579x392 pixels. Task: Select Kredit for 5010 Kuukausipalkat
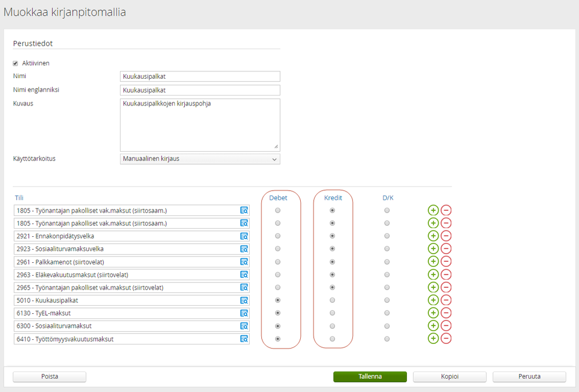click(x=332, y=301)
